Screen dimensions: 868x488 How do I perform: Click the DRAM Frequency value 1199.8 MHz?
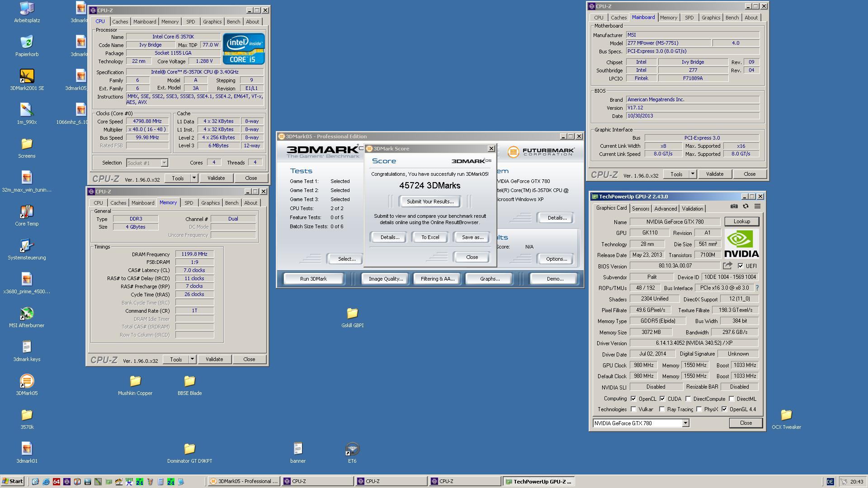coord(194,254)
